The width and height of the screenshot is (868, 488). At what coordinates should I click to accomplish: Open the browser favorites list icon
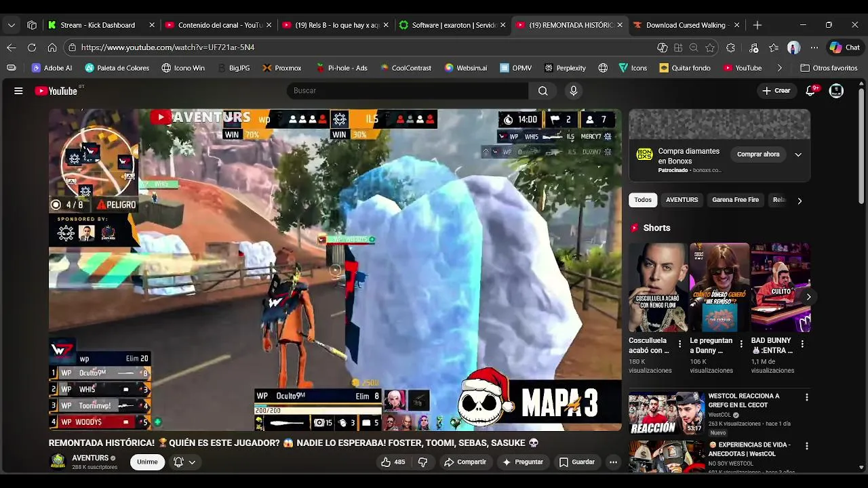[x=774, y=47]
